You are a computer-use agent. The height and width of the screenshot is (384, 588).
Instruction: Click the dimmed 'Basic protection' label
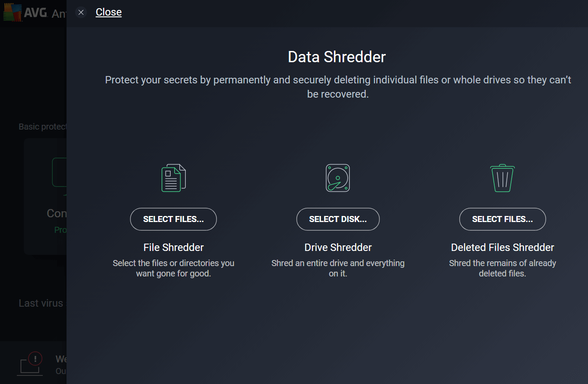(x=42, y=127)
